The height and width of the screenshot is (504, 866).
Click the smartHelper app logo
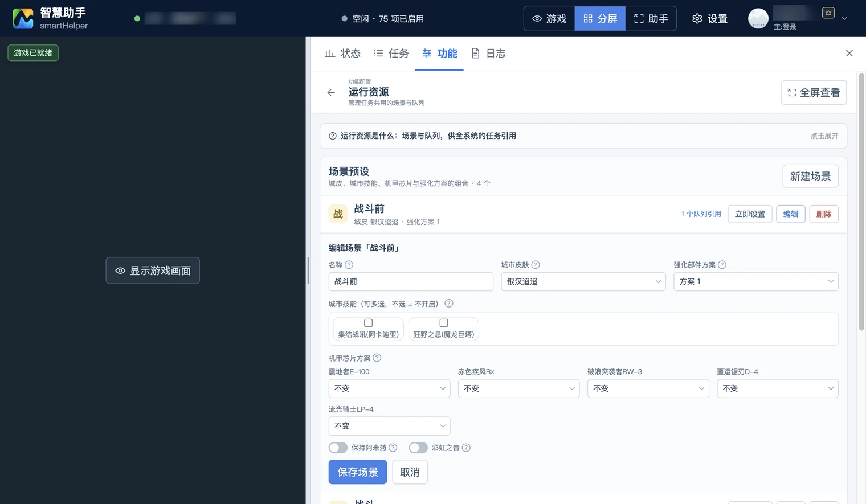point(23,18)
